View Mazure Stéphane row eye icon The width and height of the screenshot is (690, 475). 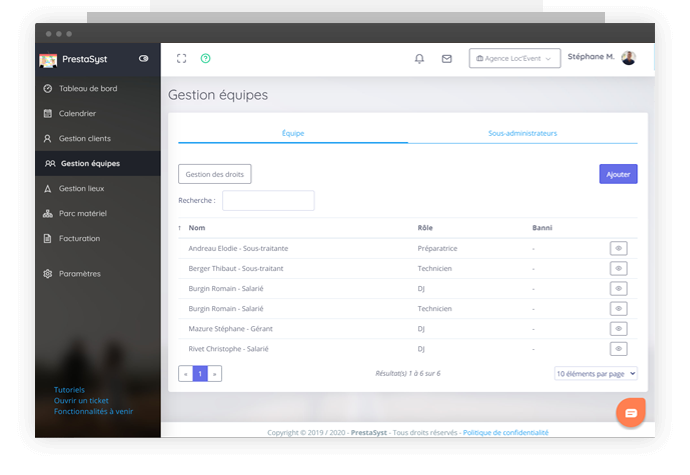click(x=618, y=329)
